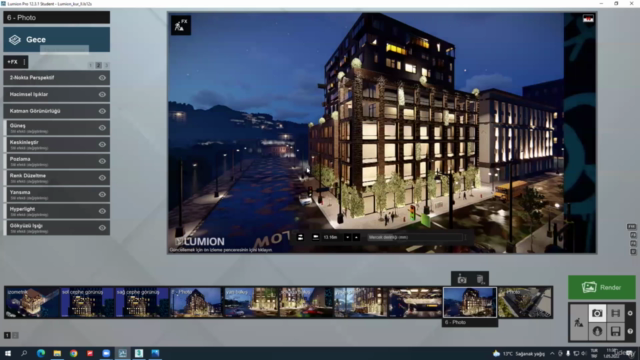Screen dimensions: 640x360
Task: Toggle visibility of Gökyüzü Işığı effect
Action: tap(102, 228)
